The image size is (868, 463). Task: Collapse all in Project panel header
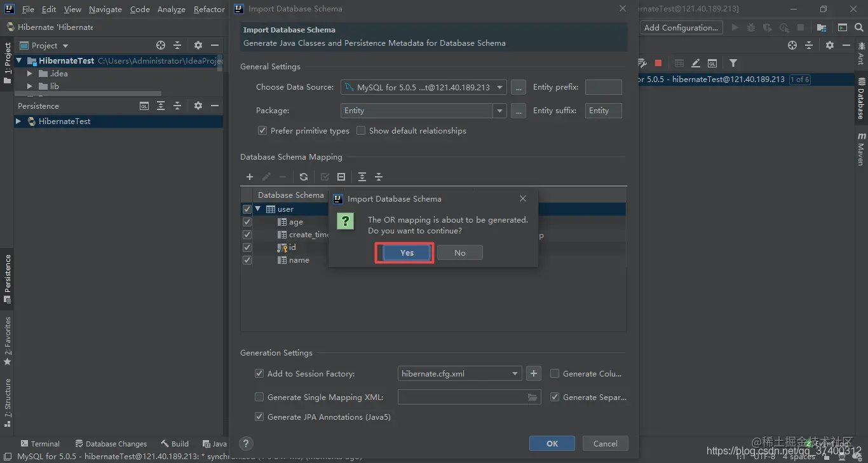(177, 46)
